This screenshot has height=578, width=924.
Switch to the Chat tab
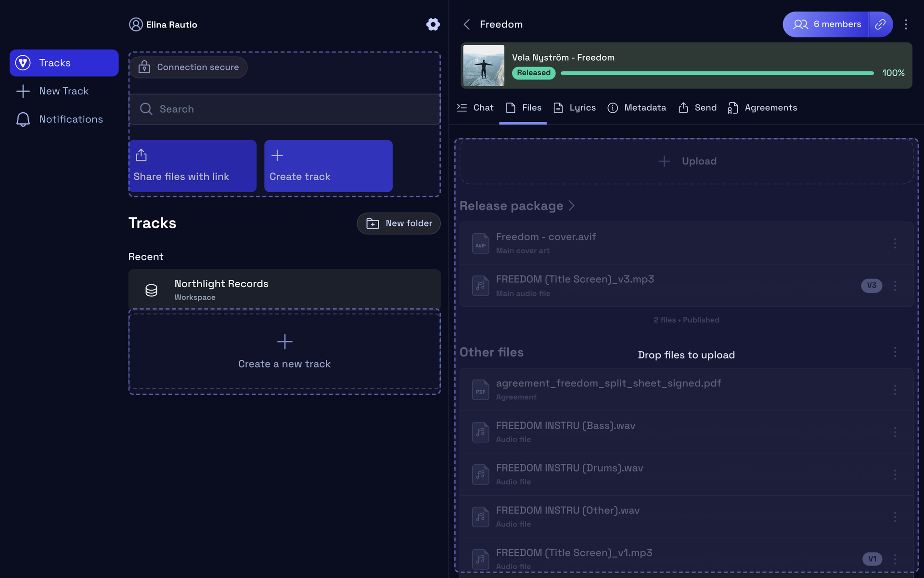pos(475,108)
